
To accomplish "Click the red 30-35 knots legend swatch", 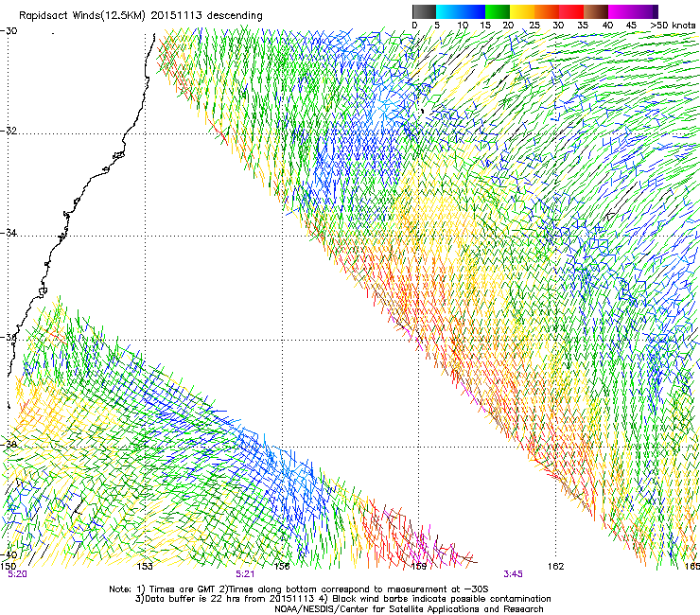I will tap(571, 11).
